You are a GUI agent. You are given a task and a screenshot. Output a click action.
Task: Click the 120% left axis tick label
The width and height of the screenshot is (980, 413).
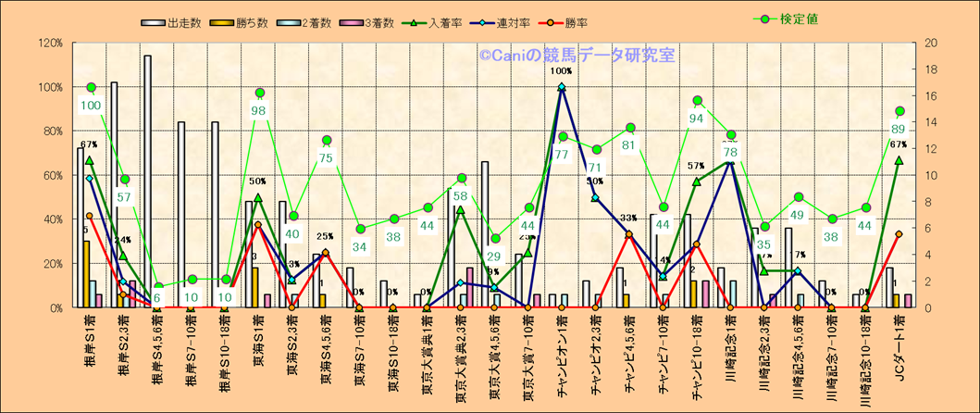tap(49, 43)
